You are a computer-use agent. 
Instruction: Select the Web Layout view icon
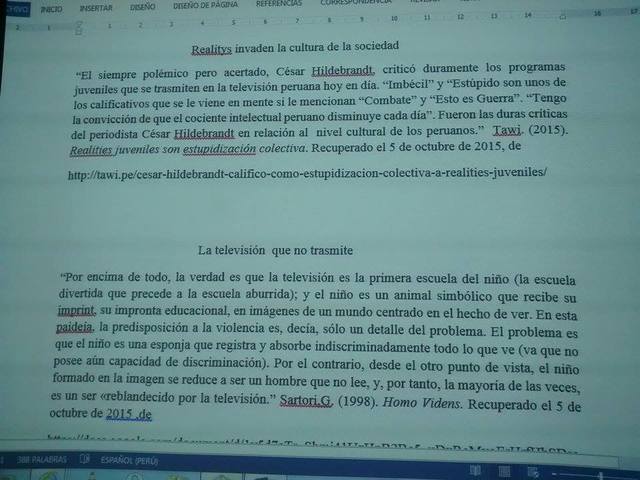[x=533, y=472]
